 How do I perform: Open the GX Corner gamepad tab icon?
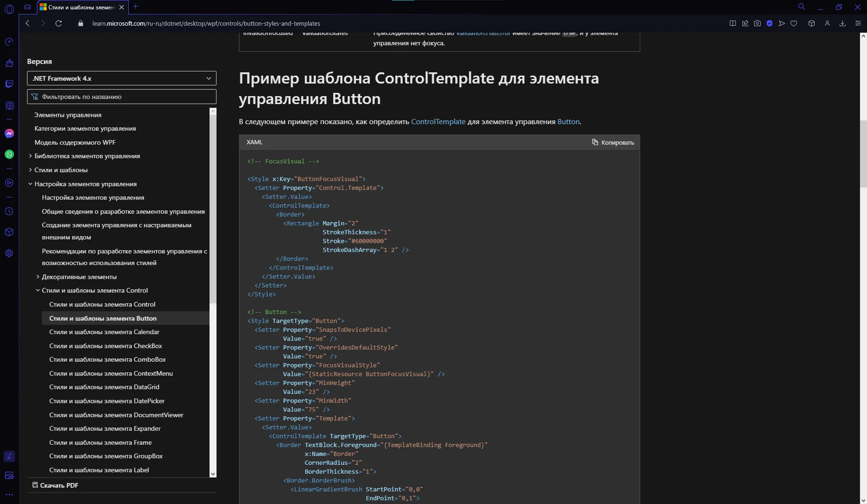pos(28,7)
